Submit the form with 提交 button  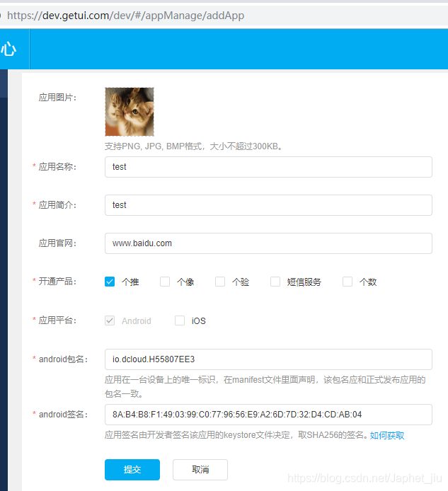click(132, 470)
